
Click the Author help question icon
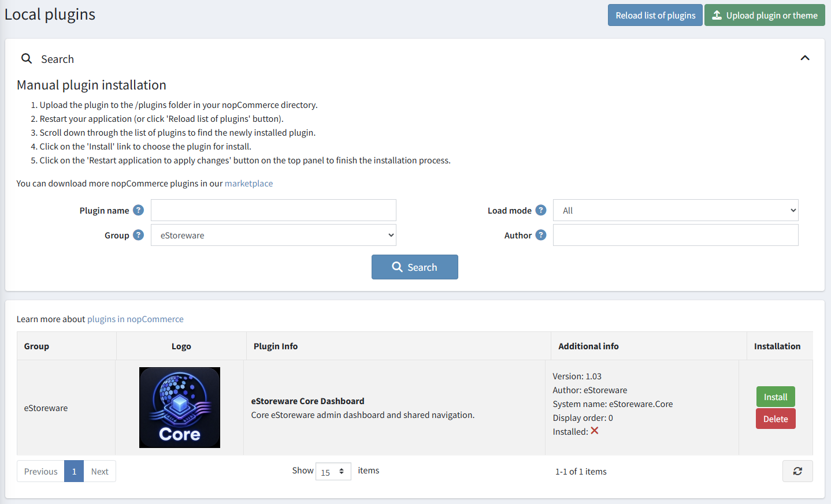[540, 235]
